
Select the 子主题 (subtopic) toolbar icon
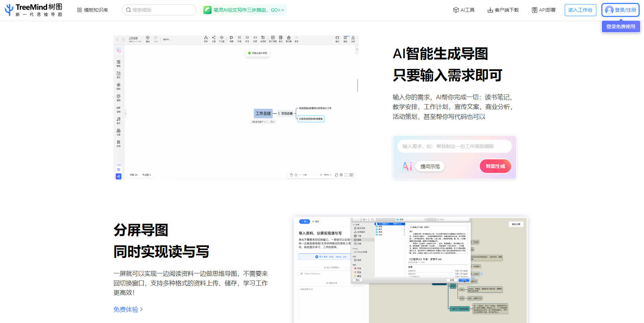click(222, 38)
